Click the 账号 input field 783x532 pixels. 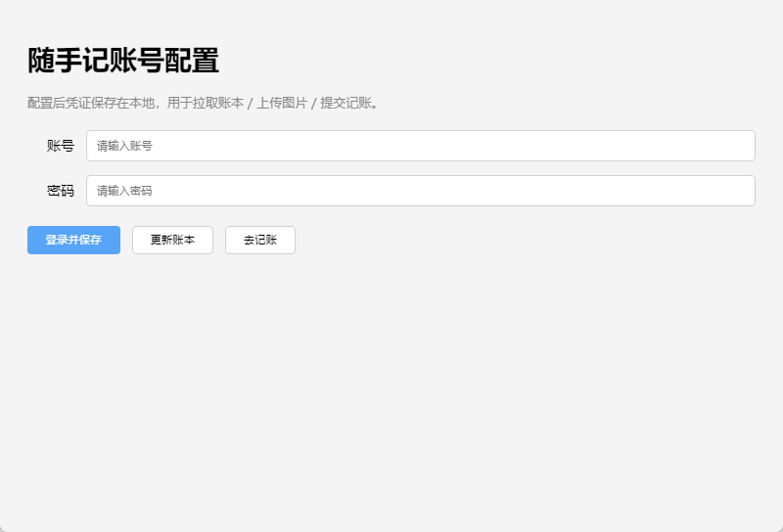coord(421,146)
